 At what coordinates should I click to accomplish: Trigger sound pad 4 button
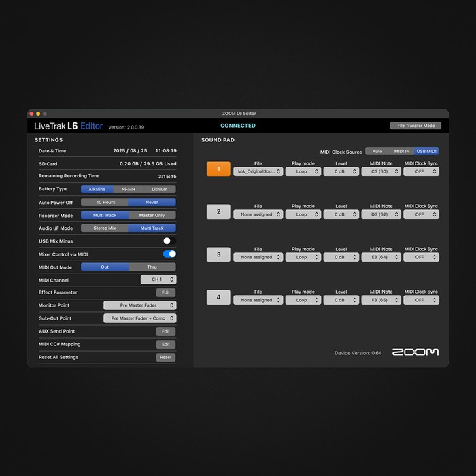pos(218,297)
